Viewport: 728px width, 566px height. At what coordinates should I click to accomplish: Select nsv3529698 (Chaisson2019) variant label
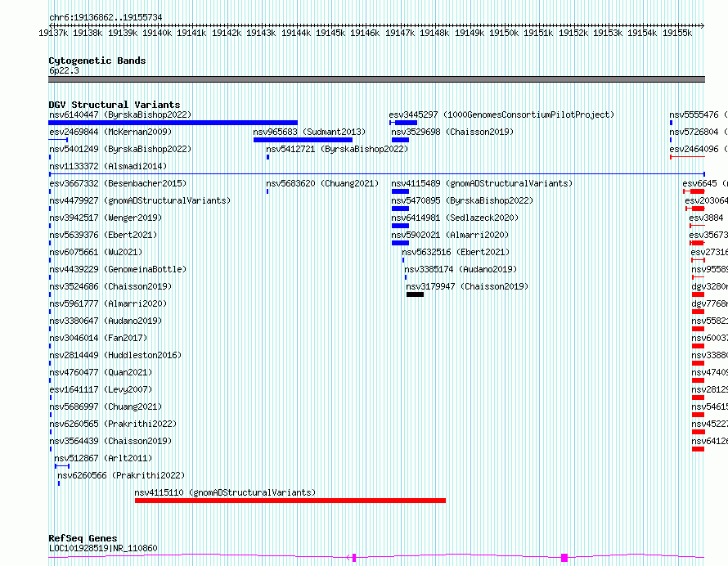click(x=452, y=132)
